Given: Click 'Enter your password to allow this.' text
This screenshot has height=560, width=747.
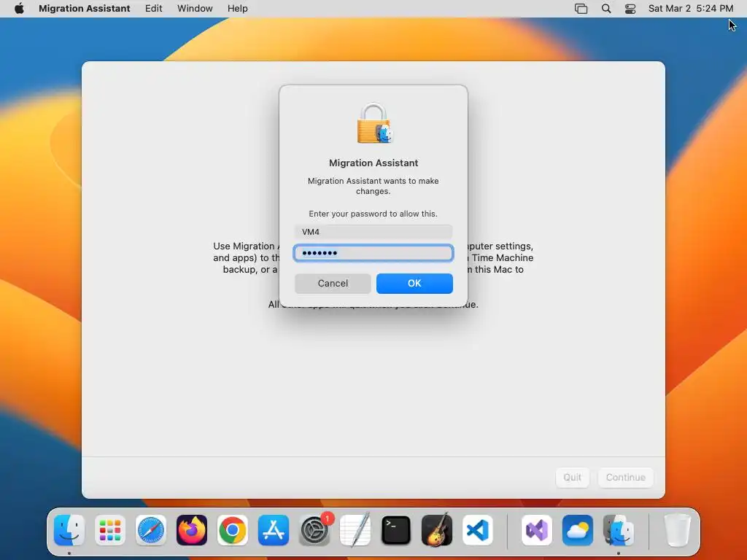Looking at the screenshot, I should [373, 214].
